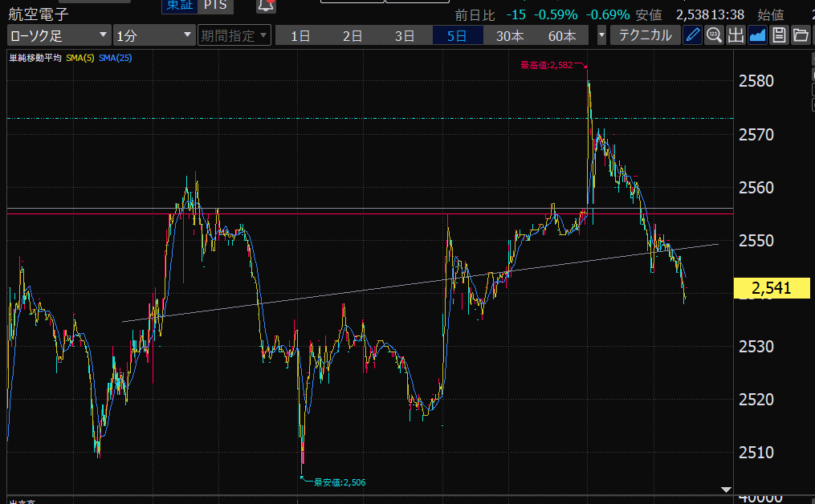
Task: Select the 3日 period tab
Action: 405,35
